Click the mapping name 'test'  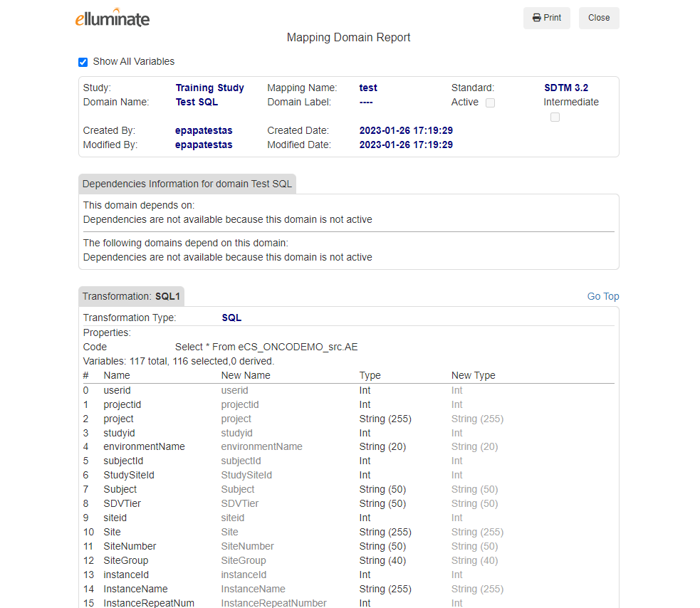click(x=368, y=88)
